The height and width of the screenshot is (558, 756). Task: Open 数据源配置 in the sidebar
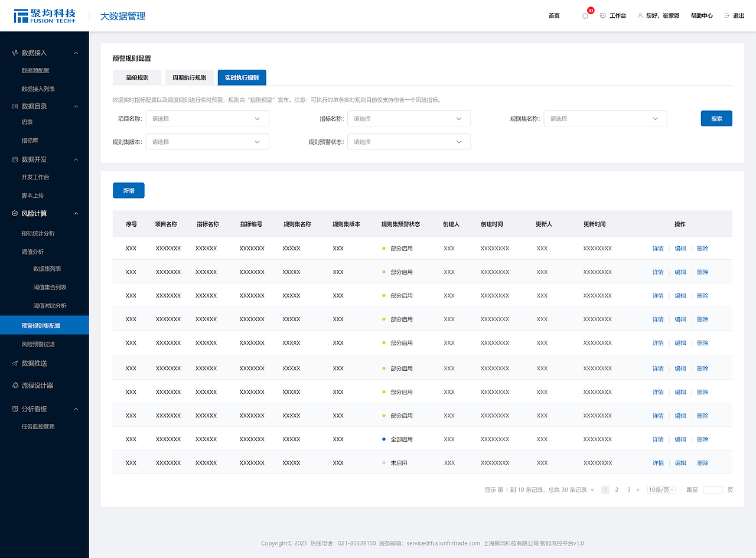point(35,71)
